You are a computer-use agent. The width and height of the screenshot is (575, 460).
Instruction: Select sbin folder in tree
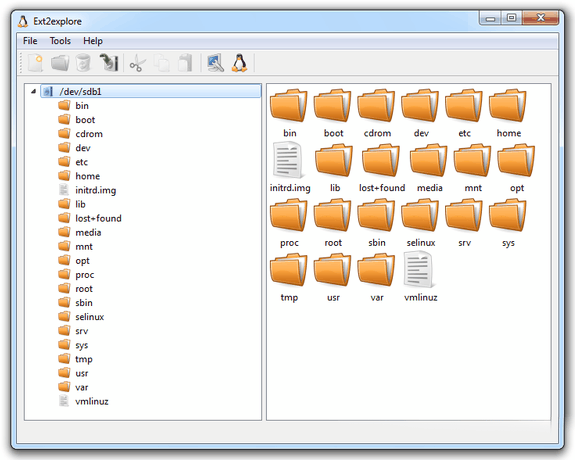[x=76, y=303]
